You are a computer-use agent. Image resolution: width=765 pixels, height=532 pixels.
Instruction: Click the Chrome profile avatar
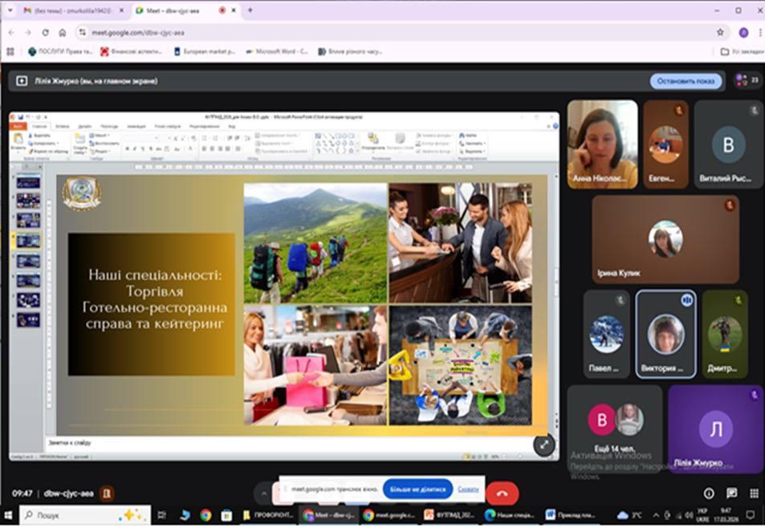tap(743, 32)
